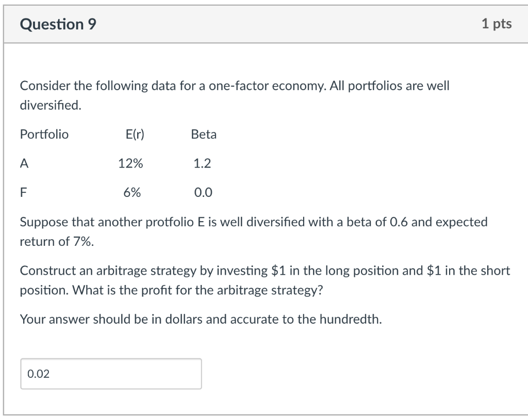Click the 12% value for Portfolio A
Screen dimensions: 528x420
click(130, 163)
